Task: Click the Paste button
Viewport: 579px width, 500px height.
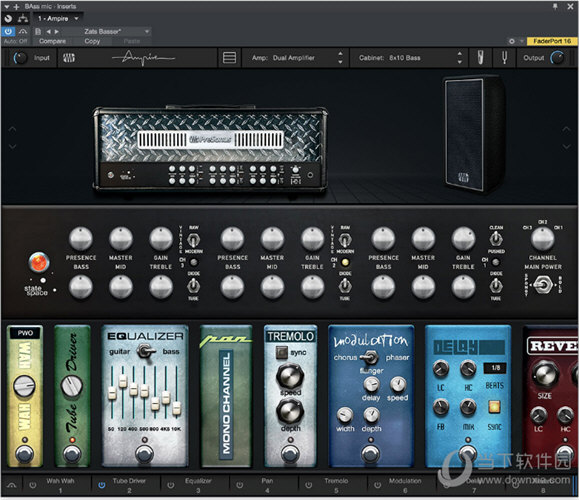Action: pos(132,41)
